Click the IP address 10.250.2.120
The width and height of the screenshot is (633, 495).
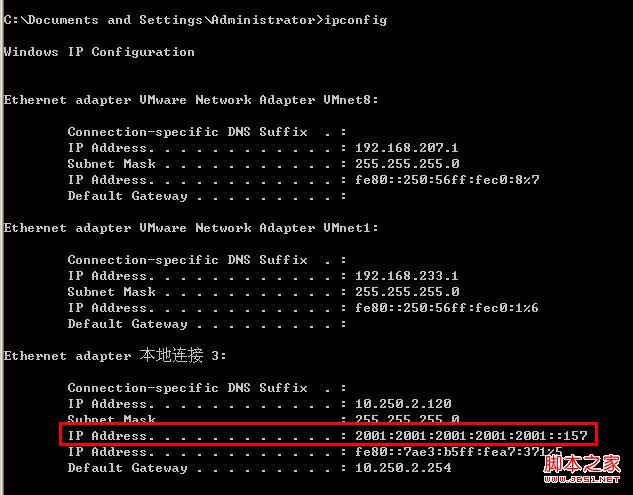coord(403,403)
